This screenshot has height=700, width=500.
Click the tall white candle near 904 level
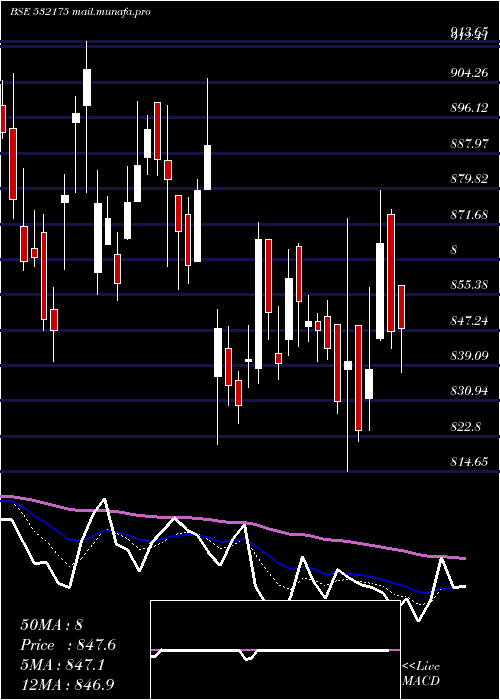pyautogui.click(x=87, y=88)
